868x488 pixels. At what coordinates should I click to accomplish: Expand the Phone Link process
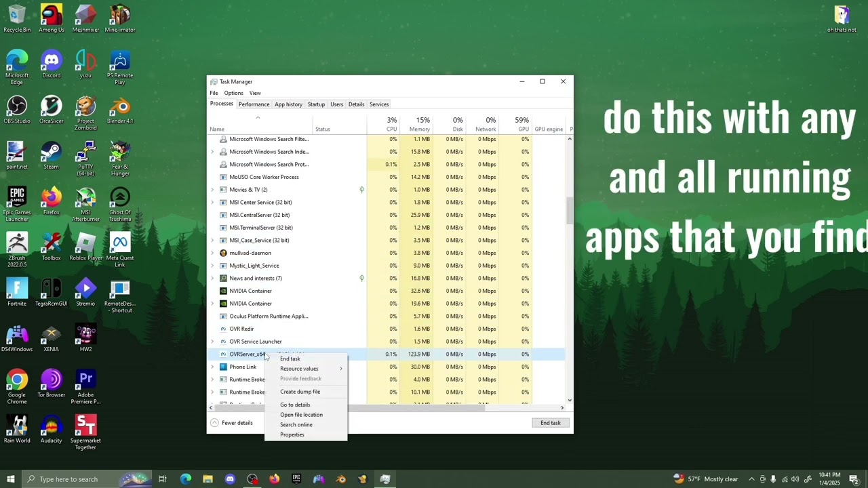212,367
